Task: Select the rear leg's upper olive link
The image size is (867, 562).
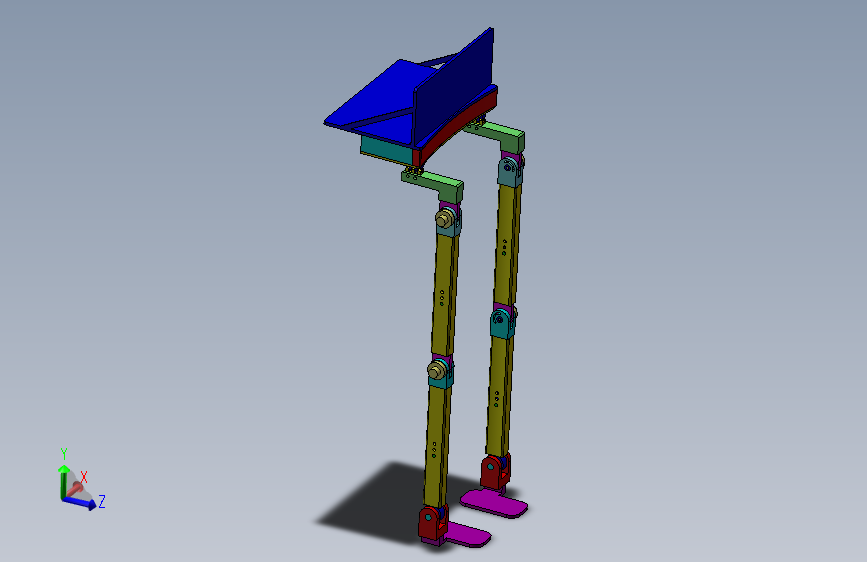Action: [x=507, y=245]
